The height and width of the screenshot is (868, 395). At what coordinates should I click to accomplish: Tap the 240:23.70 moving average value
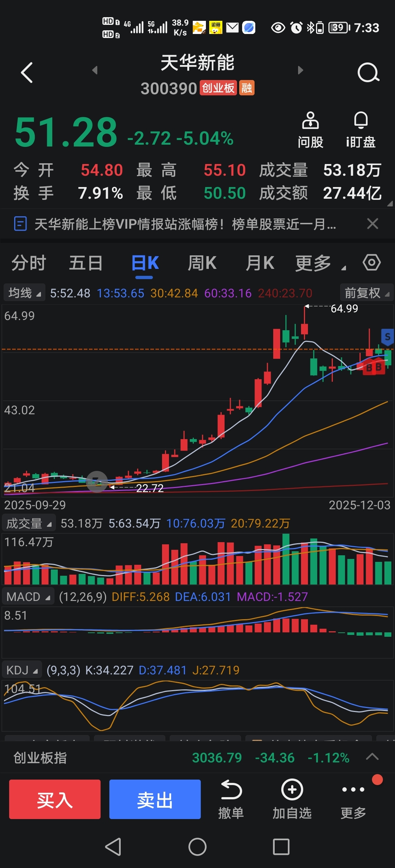(285, 293)
